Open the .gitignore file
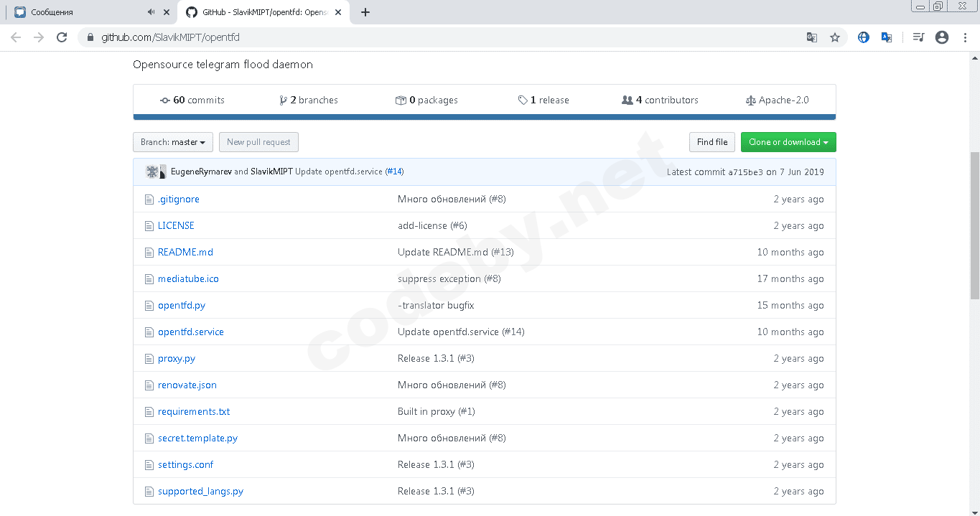The height and width of the screenshot is (516, 980). [179, 200]
